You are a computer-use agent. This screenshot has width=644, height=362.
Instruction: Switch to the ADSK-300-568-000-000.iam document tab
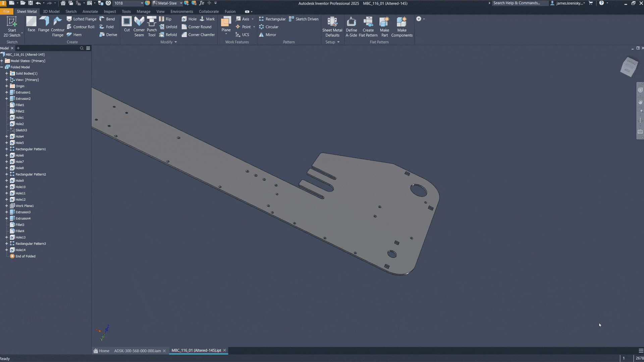coord(138,351)
